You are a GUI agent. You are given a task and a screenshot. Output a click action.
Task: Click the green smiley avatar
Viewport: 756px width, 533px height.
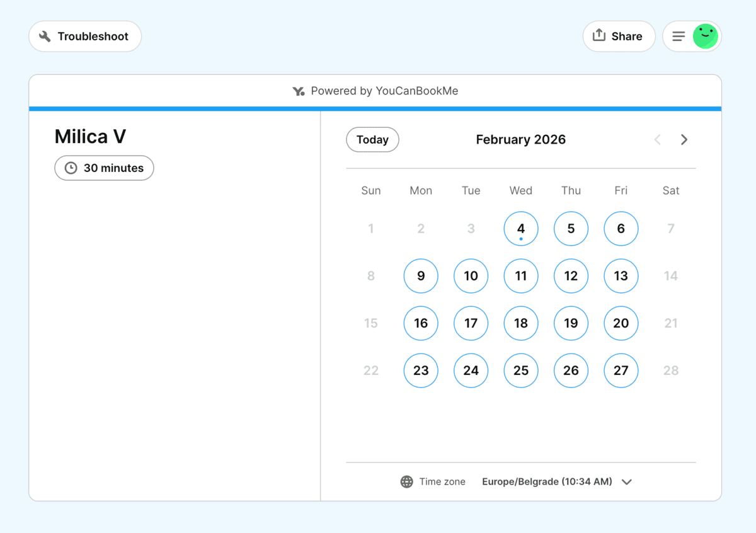(704, 36)
